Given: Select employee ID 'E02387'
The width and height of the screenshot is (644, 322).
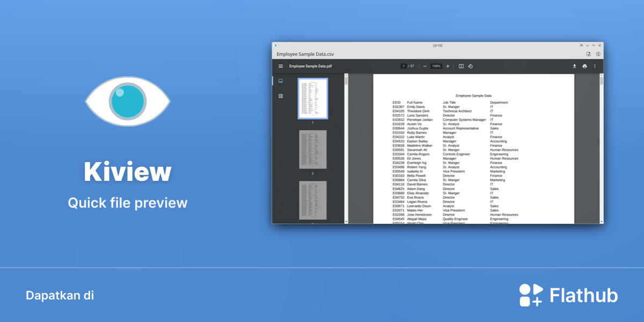Looking at the screenshot, I should click(398, 107).
